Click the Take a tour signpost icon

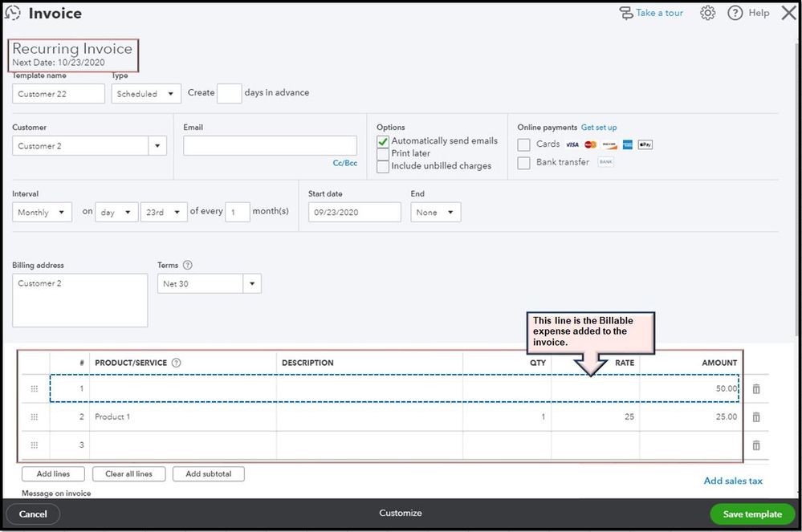tap(626, 14)
